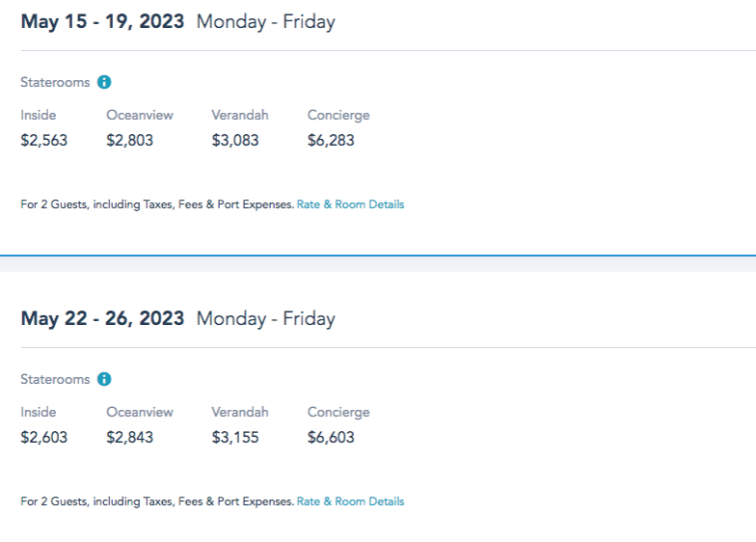The width and height of the screenshot is (756, 542).
Task: Pick the $2,843 Oceanview stateroom price
Action: tap(129, 438)
